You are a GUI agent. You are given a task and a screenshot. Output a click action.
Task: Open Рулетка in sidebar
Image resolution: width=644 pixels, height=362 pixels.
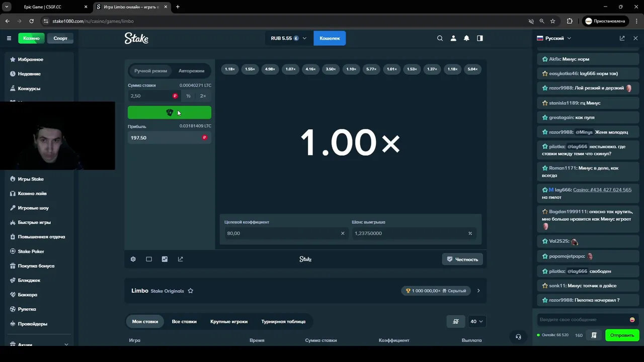click(x=27, y=309)
